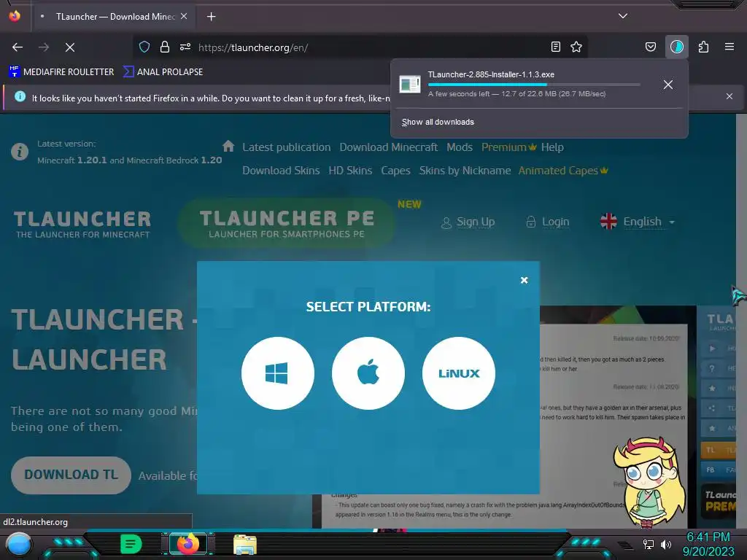Open the site permissions icon in address bar
This screenshot has height=560, width=747.
185,47
